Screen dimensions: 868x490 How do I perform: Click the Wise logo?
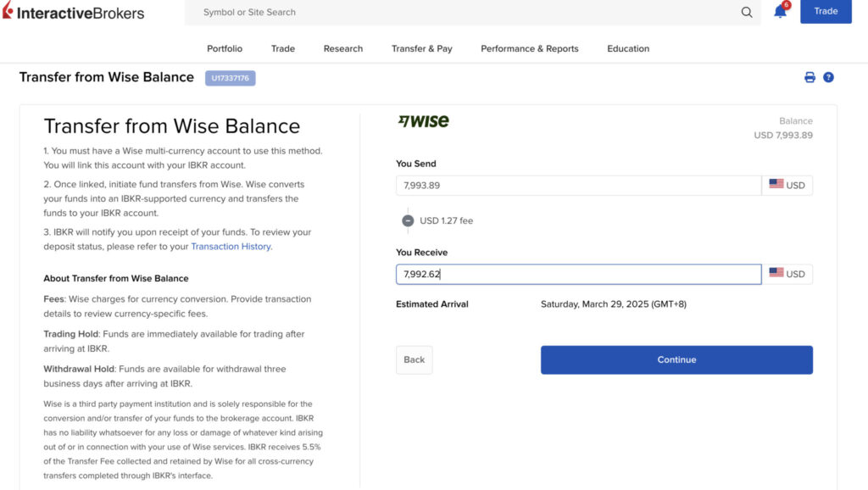pos(424,121)
